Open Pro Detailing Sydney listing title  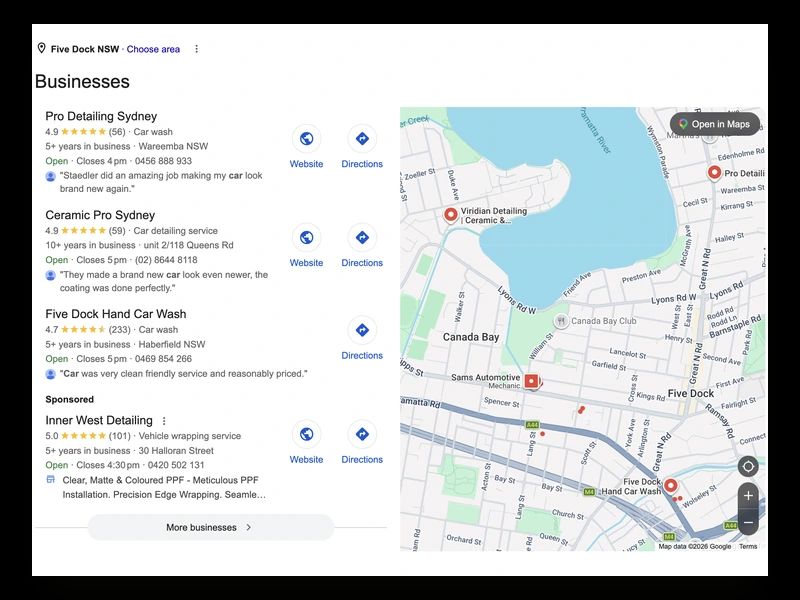tap(101, 116)
